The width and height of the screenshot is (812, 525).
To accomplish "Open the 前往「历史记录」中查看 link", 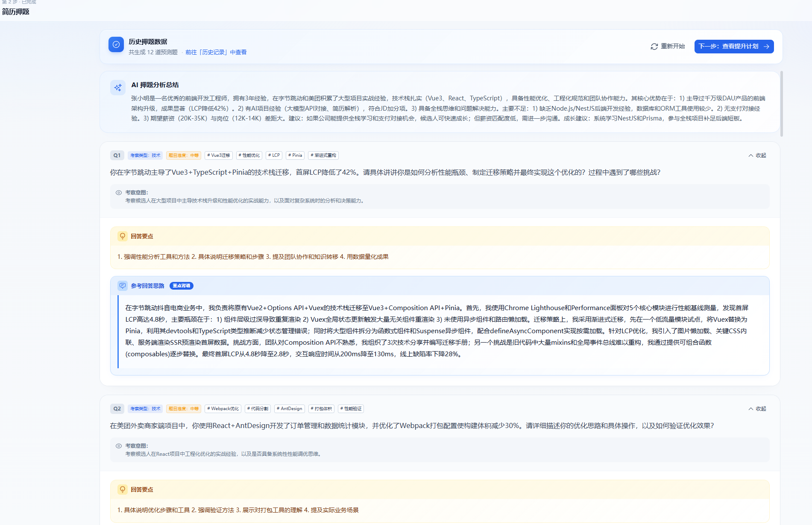I will click(x=216, y=52).
